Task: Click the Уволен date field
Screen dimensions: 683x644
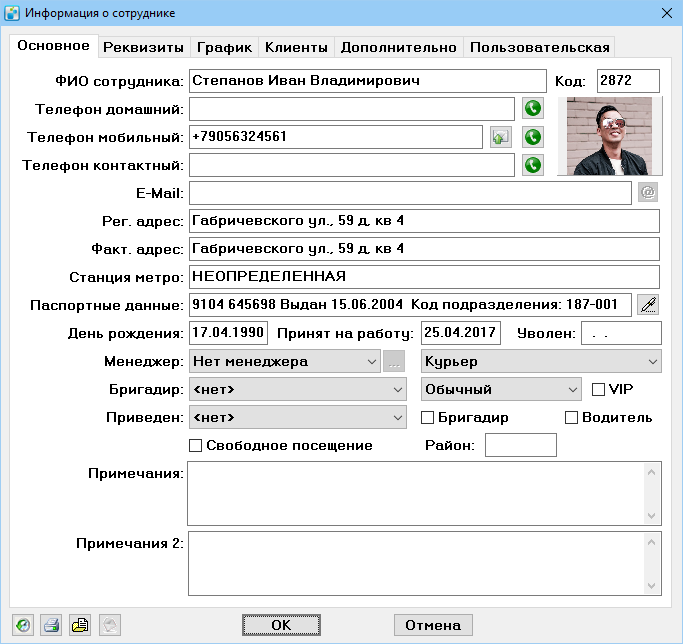Action: pos(621,333)
